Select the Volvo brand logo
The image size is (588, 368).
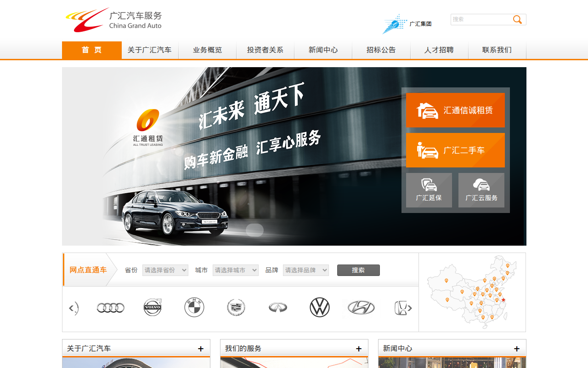pos(153,307)
